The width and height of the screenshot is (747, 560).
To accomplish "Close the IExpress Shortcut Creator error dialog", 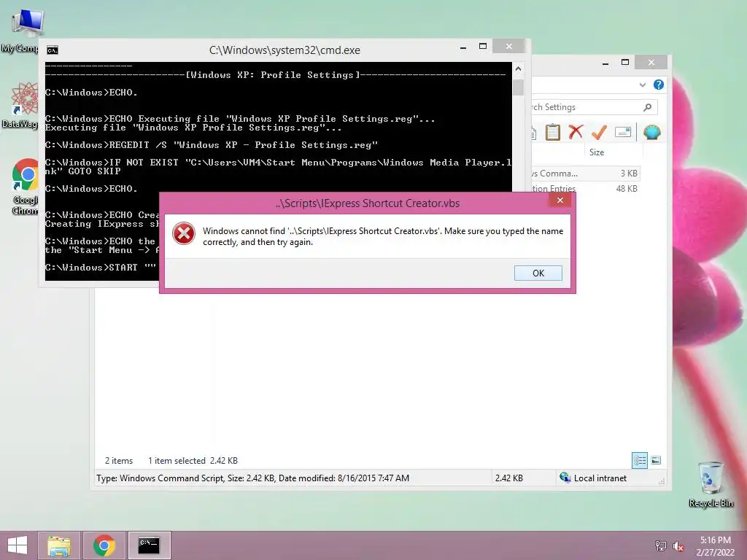I will pos(560,200).
